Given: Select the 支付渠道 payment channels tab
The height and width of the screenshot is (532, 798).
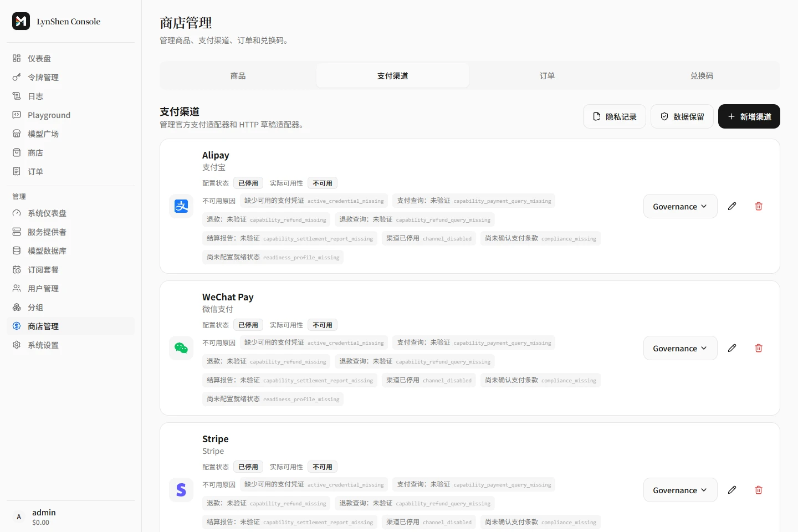Looking at the screenshot, I should click(392, 76).
